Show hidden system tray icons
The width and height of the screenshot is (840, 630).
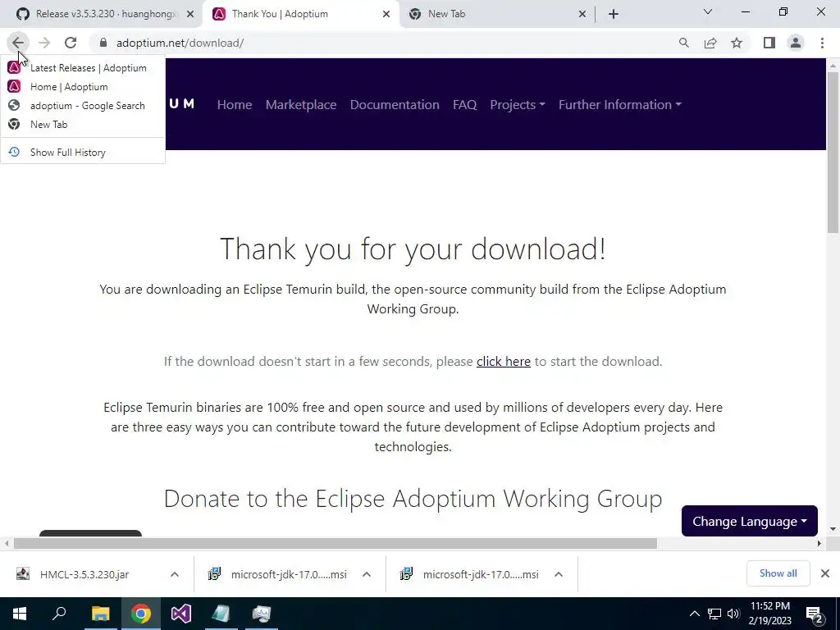coord(694,614)
